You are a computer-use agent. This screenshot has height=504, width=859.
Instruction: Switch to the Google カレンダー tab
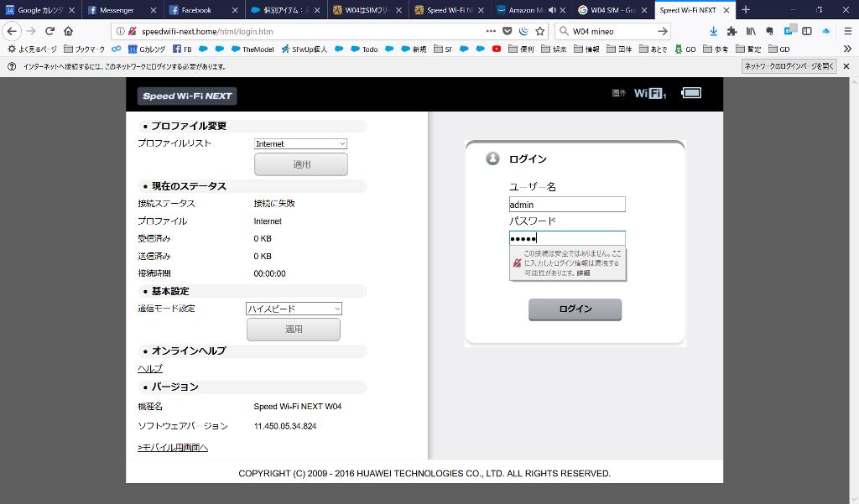click(41, 10)
